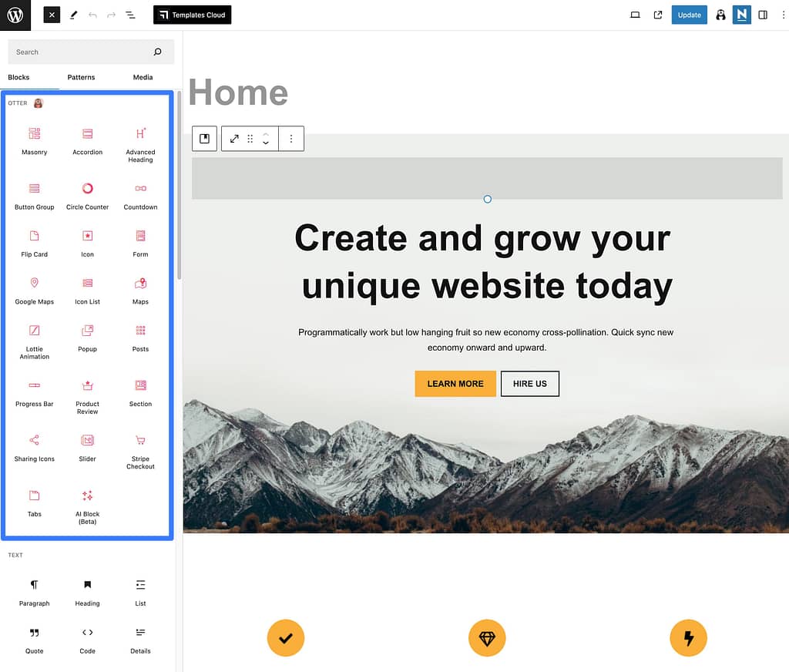Insert the Slider block

88,448
